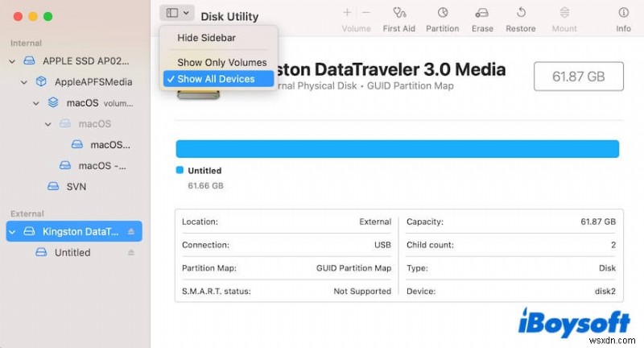Select Hide Sidebar from the menu

[206, 38]
